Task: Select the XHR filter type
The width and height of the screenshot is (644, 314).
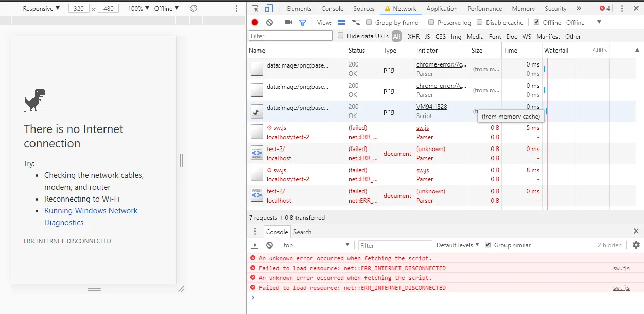Action: (413, 36)
